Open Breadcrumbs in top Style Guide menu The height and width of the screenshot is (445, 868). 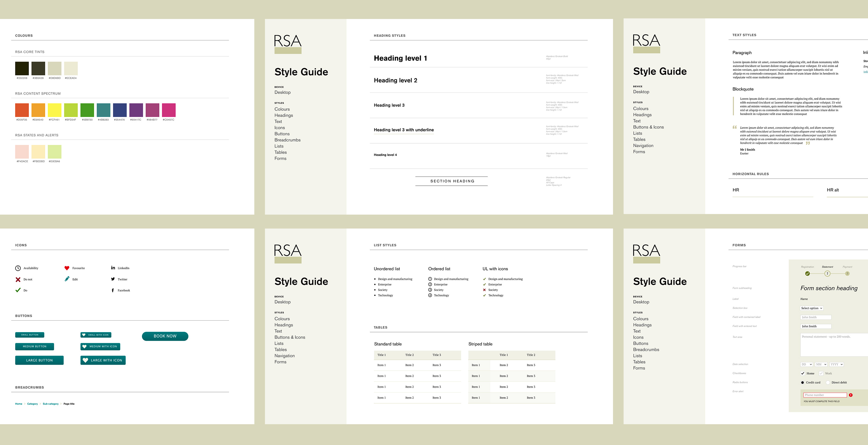tap(287, 140)
